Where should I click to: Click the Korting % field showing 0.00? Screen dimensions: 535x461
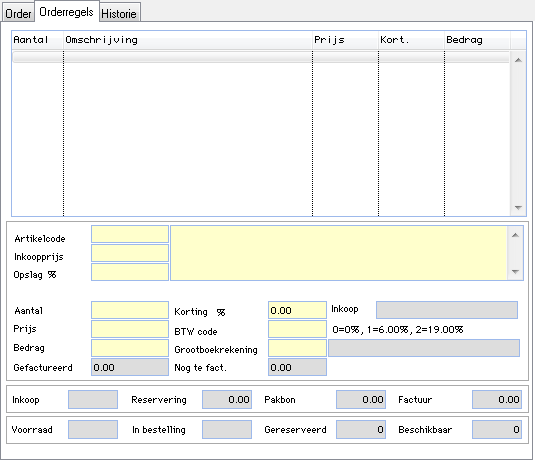coord(298,310)
